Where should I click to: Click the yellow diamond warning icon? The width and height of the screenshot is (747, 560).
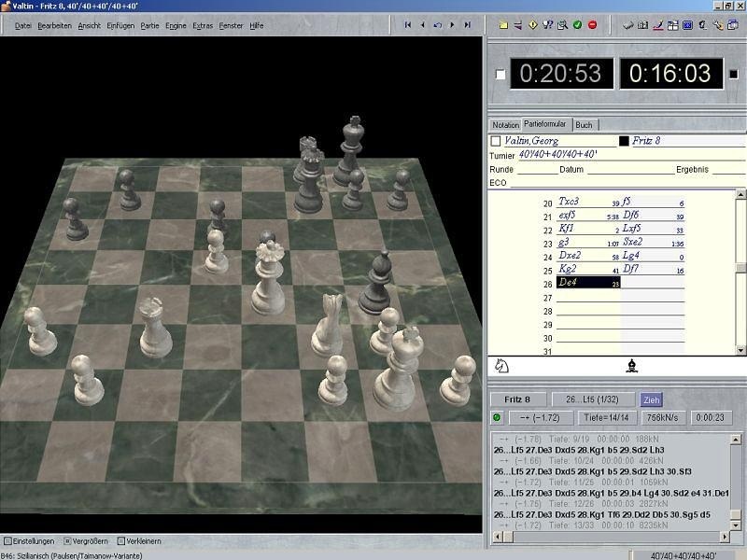pyautogui.click(x=532, y=25)
